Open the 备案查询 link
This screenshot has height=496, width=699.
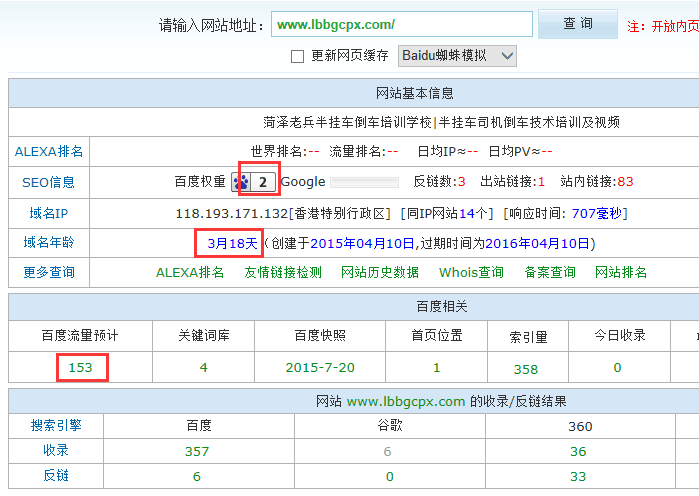pyautogui.click(x=550, y=272)
